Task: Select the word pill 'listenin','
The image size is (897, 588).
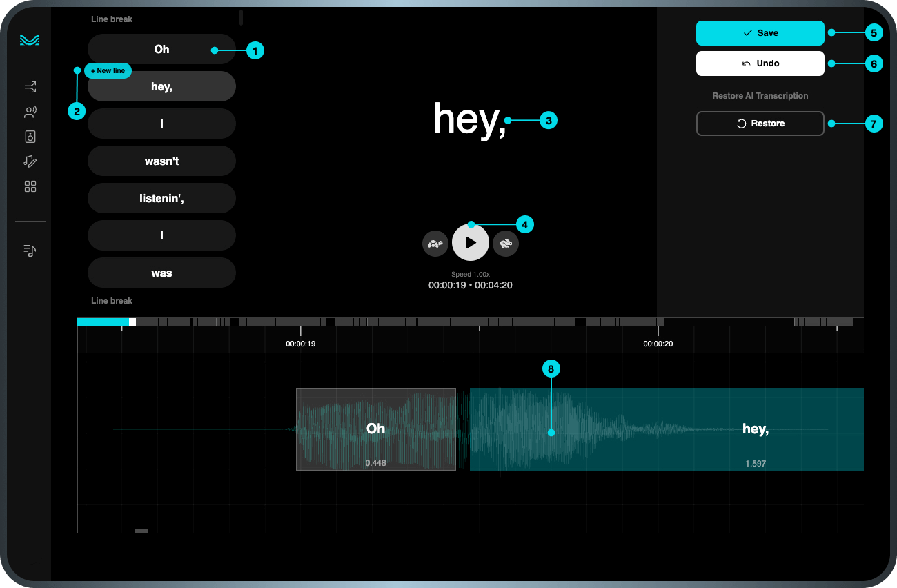Action: [x=161, y=198]
